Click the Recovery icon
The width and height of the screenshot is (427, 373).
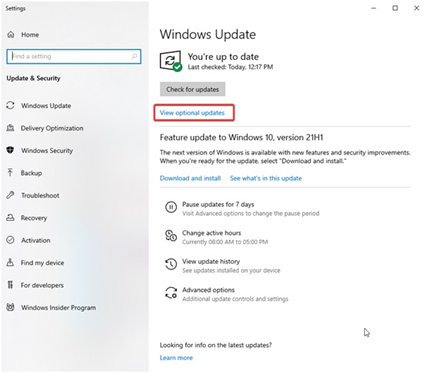[10, 218]
